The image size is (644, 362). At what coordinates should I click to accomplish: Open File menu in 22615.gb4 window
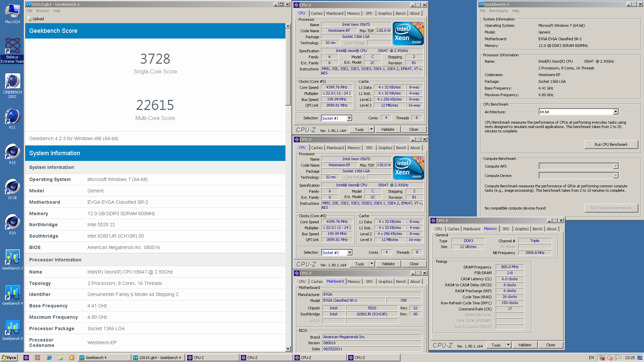coord(30,11)
